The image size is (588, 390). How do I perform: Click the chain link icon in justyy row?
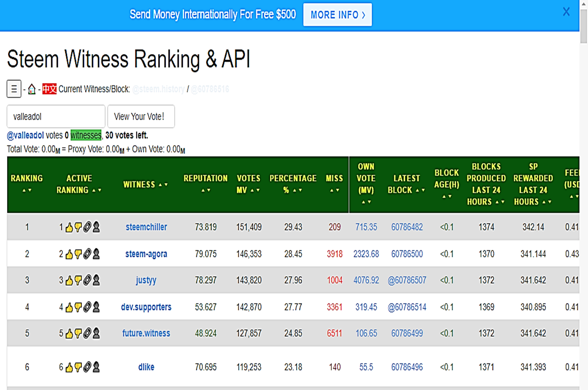click(87, 280)
